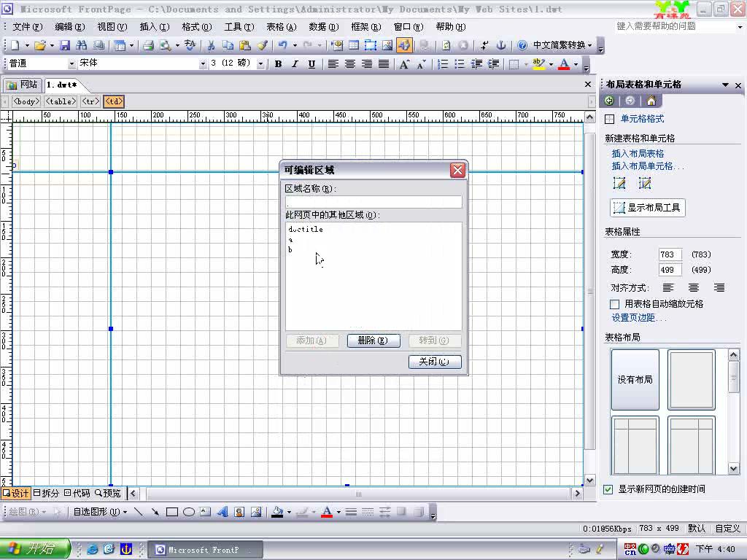Click the 单元格格式 link
This screenshot has height=560, width=747.
pos(642,119)
